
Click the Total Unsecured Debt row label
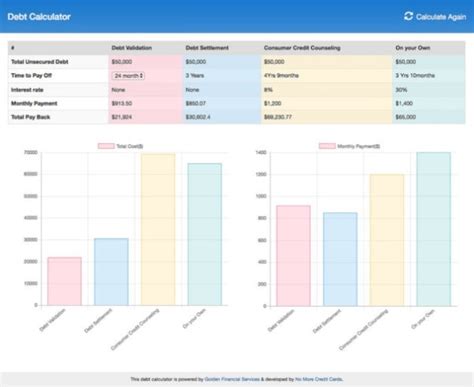pos(40,62)
